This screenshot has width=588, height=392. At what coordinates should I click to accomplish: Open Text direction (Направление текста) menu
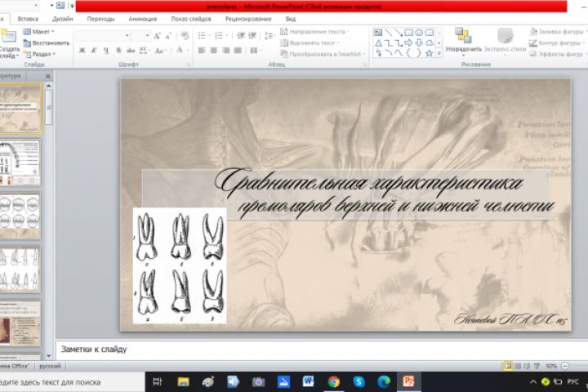pyautogui.click(x=315, y=32)
